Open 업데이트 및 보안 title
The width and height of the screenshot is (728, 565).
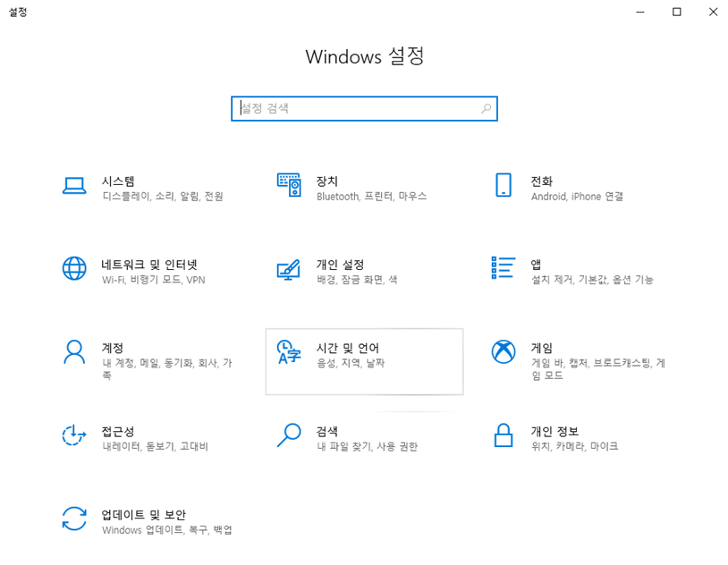point(143,515)
